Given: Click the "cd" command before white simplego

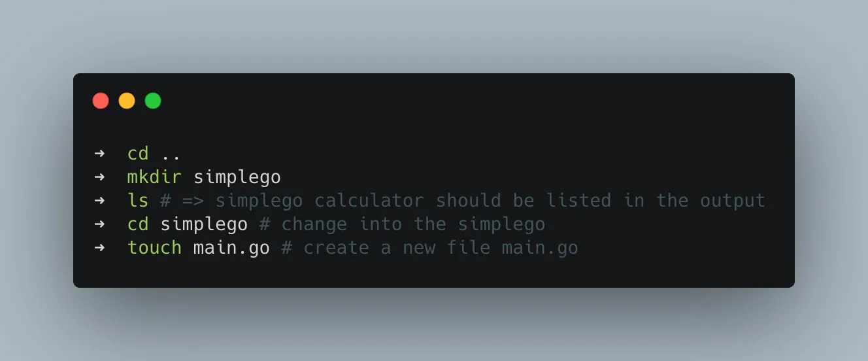Looking at the screenshot, I should 138,224.
